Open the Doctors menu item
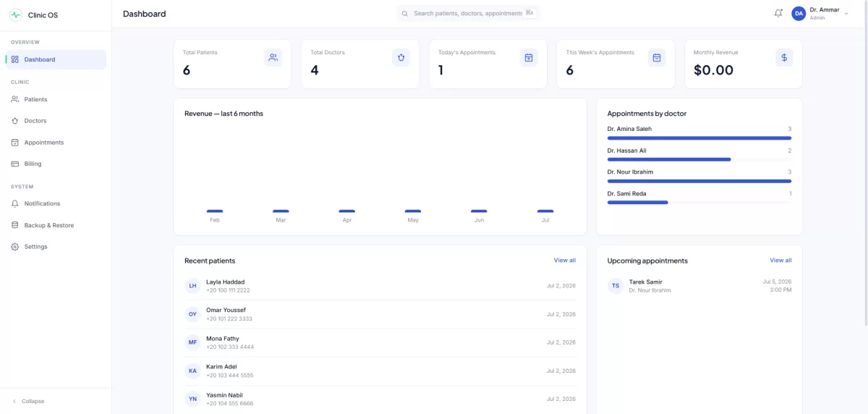The image size is (868, 414). pyautogui.click(x=56, y=121)
